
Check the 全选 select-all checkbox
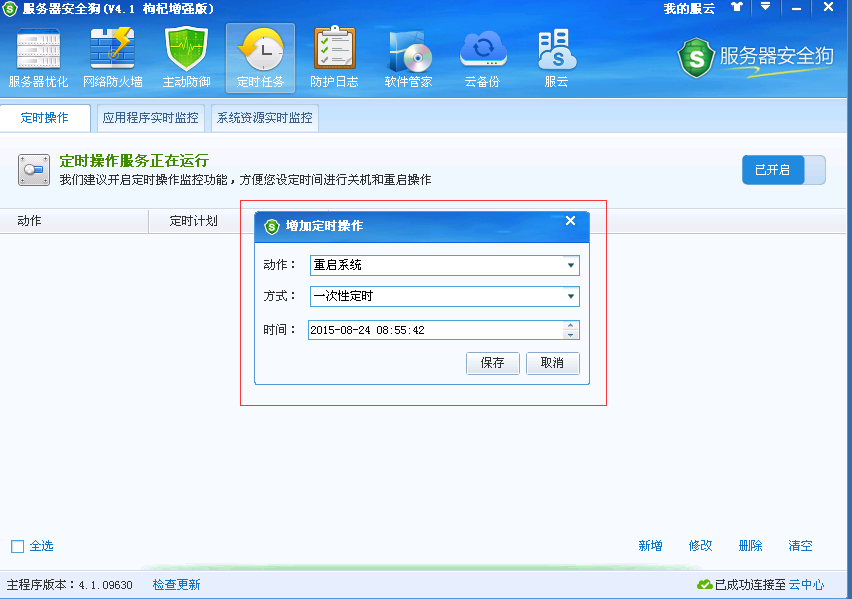pyautogui.click(x=17, y=546)
